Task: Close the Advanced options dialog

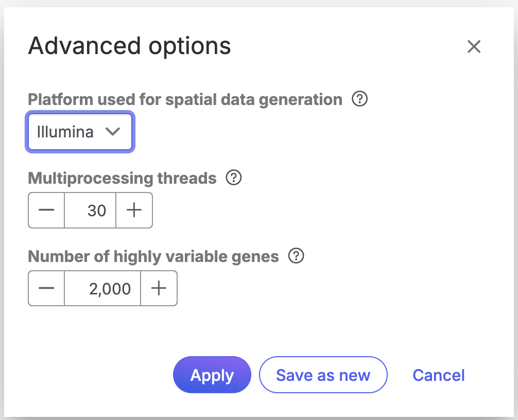Action: tap(473, 47)
